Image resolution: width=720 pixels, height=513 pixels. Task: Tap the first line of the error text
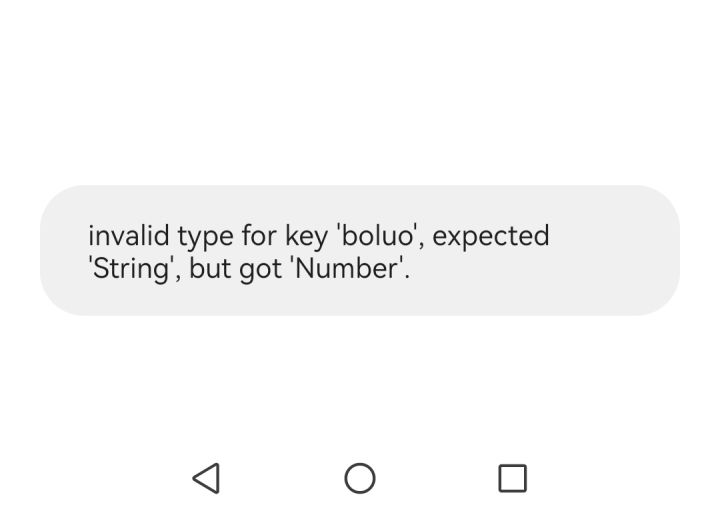[318, 236]
